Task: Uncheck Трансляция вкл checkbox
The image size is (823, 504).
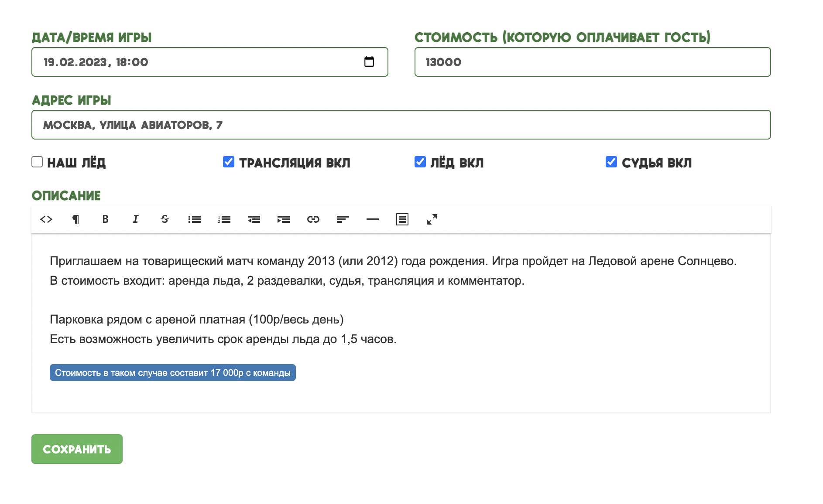Action: pos(229,162)
